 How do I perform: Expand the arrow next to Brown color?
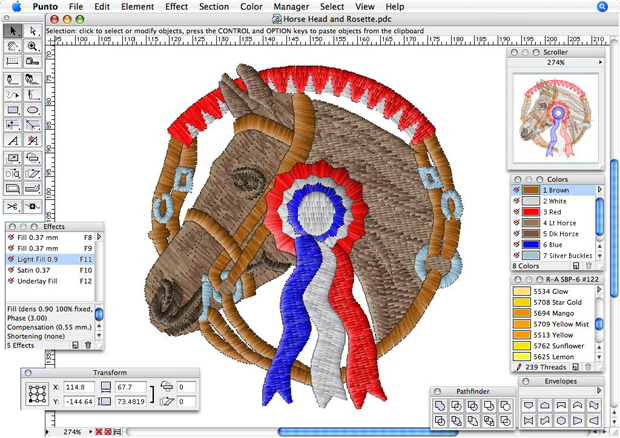tap(600, 189)
